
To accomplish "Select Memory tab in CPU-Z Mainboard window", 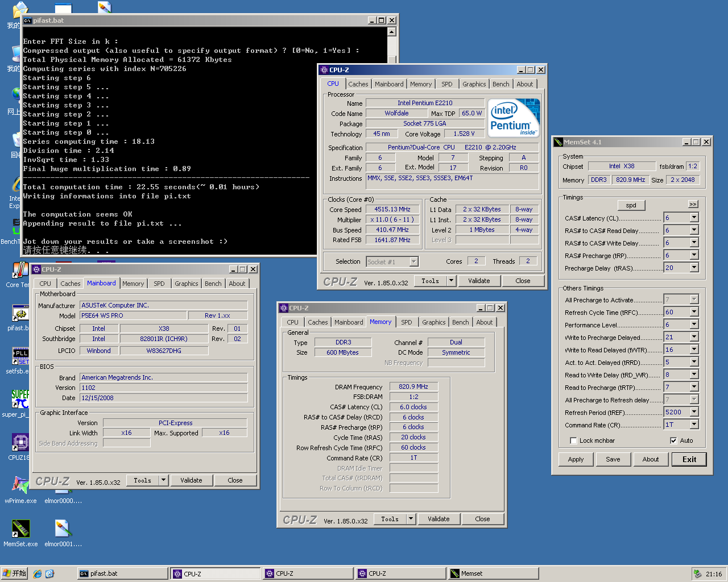I will 133,284.
